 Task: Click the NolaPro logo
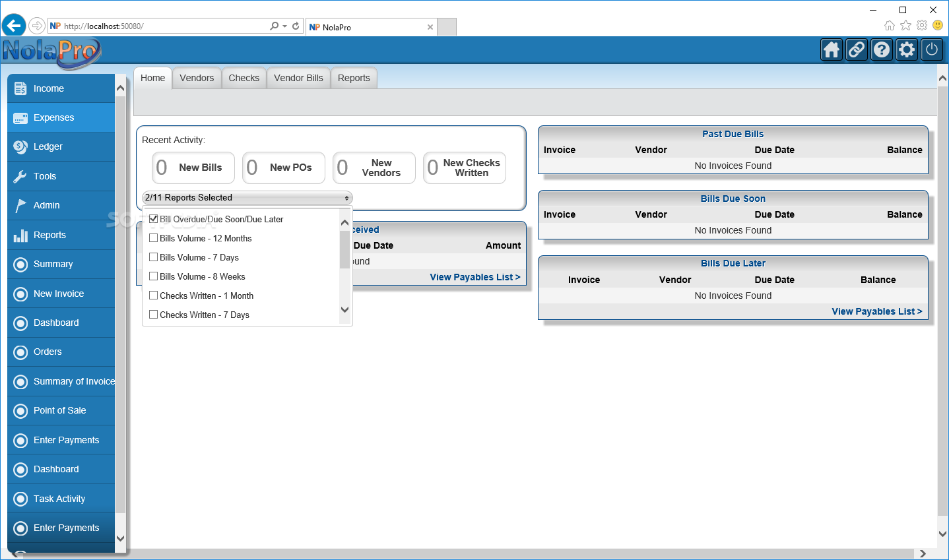pyautogui.click(x=51, y=51)
